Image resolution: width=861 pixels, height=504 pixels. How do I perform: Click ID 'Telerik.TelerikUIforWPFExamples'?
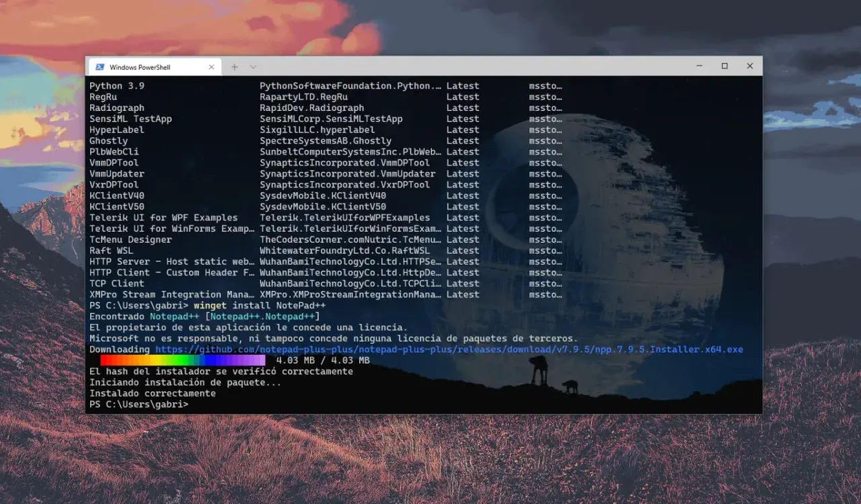345,218
